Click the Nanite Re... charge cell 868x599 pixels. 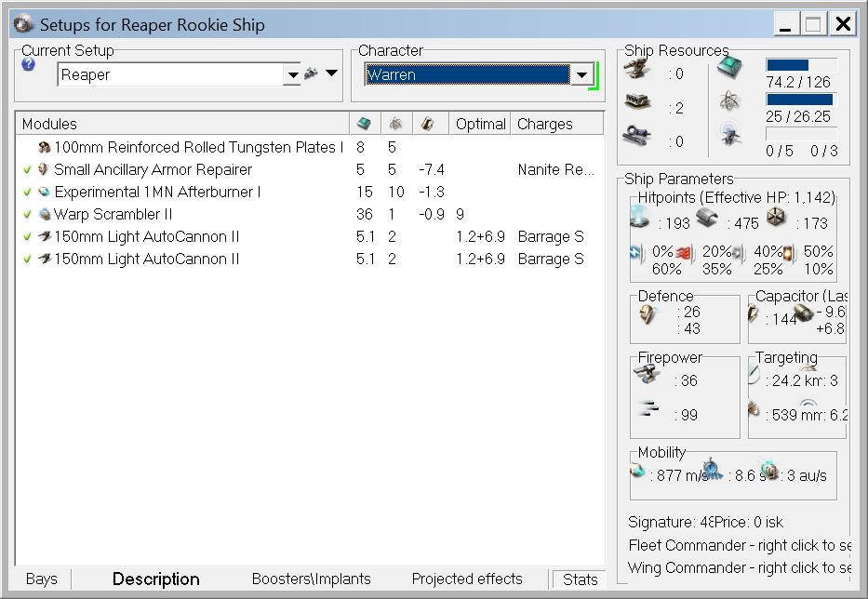[x=556, y=170]
